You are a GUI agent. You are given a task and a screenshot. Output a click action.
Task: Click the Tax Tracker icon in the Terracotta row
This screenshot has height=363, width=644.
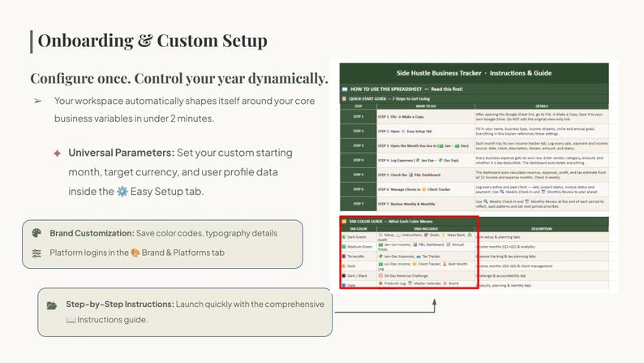[419, 257]
